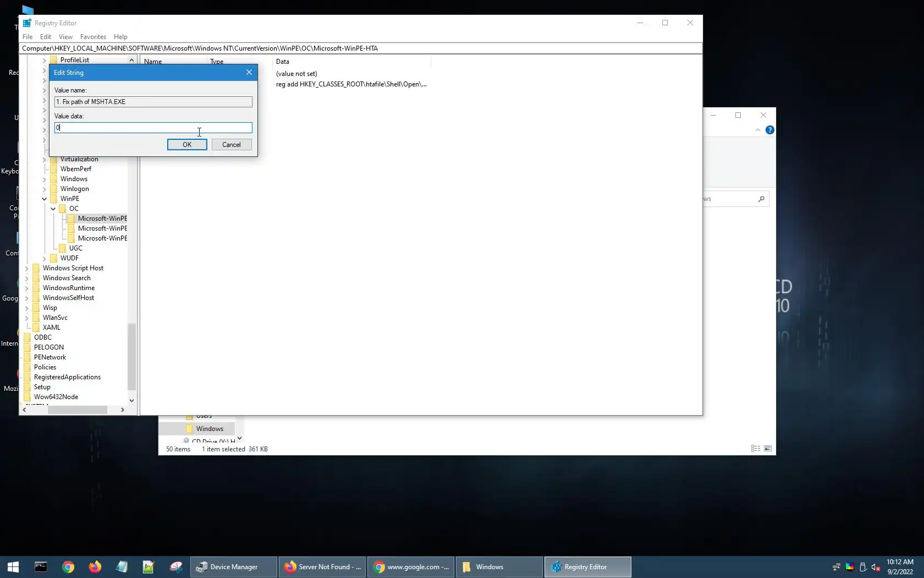Screen dimensions: 924x578
Task: Switch to the Device Manager window
Action: click(234, 567)
